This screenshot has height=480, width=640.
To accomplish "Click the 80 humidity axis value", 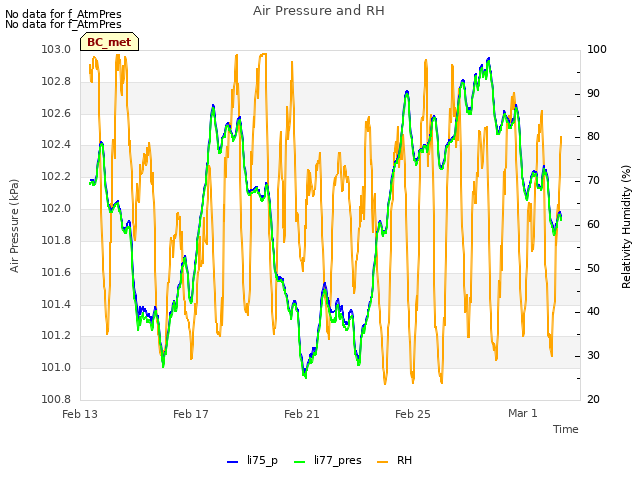I will (593, 137).
